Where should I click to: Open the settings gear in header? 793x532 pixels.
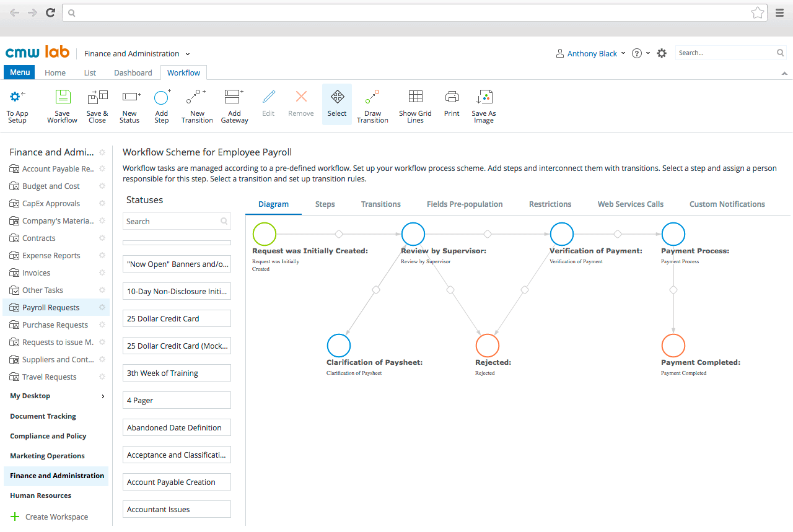coord(662,53)
